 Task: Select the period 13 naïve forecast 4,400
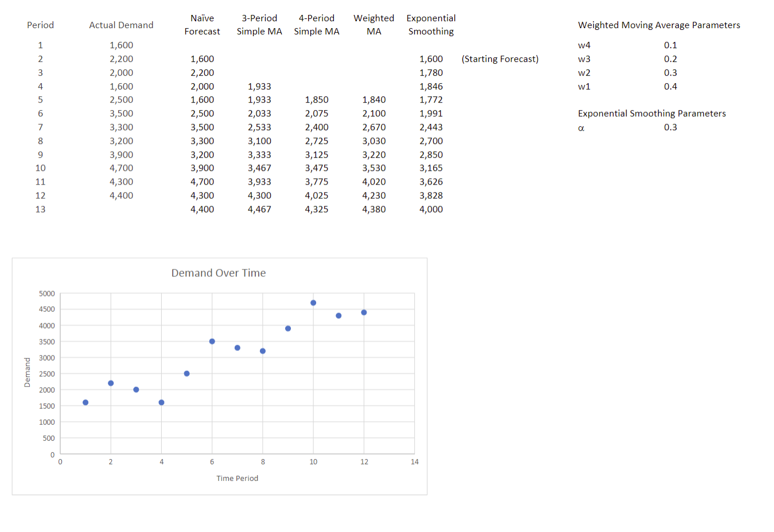tap(202, 209)
